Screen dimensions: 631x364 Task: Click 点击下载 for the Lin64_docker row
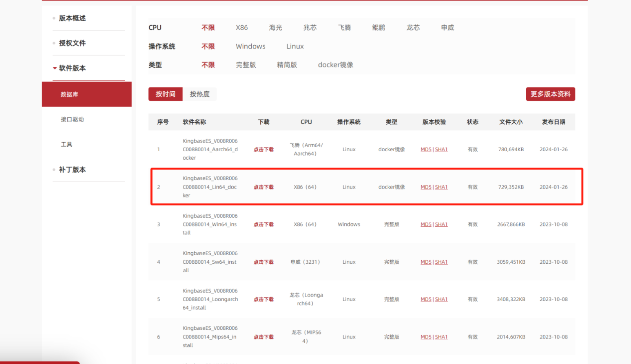263,187
